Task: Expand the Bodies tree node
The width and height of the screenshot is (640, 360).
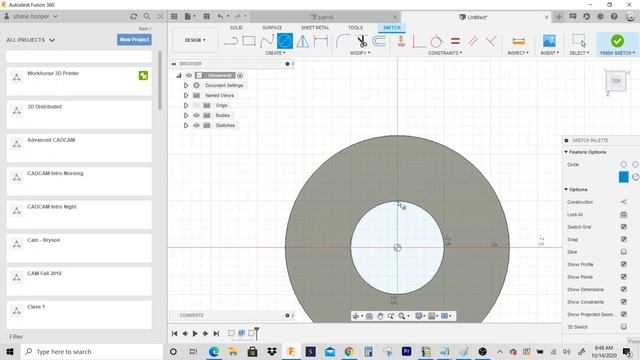Action: 186,116
